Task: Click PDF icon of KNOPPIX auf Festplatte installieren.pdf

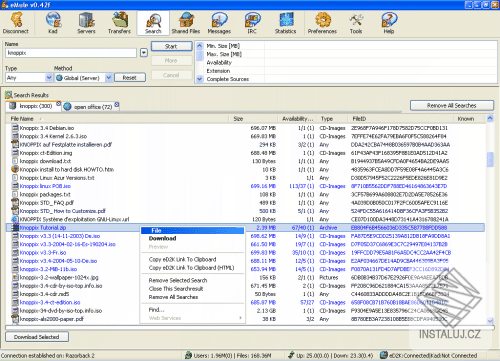Action: [x=15, y=144]
